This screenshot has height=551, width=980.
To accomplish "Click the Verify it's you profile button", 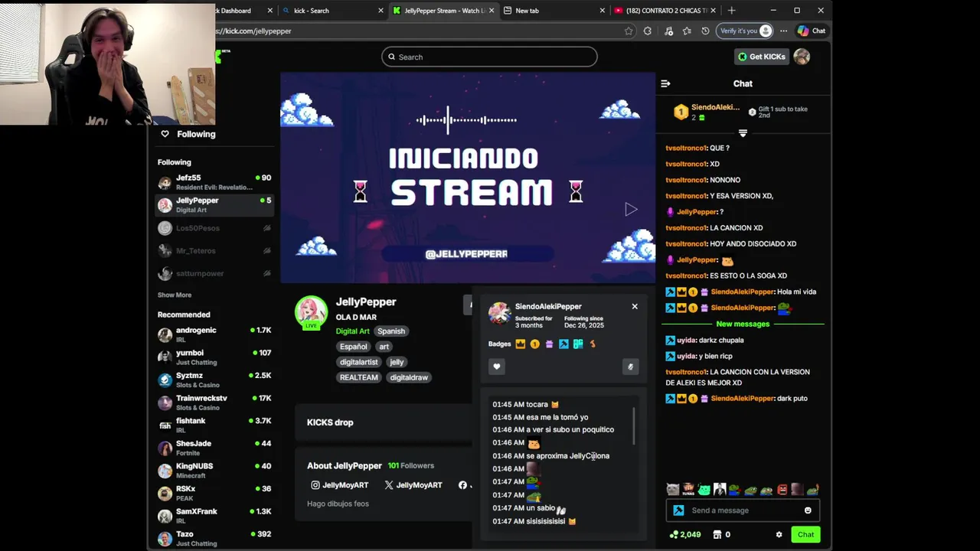I will click(x=745, y=31).
